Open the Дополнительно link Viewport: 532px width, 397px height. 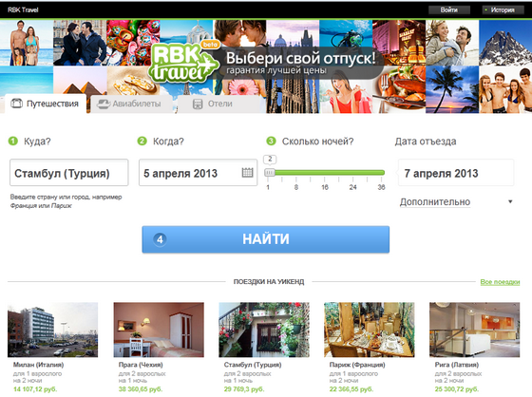pos(435,202)
